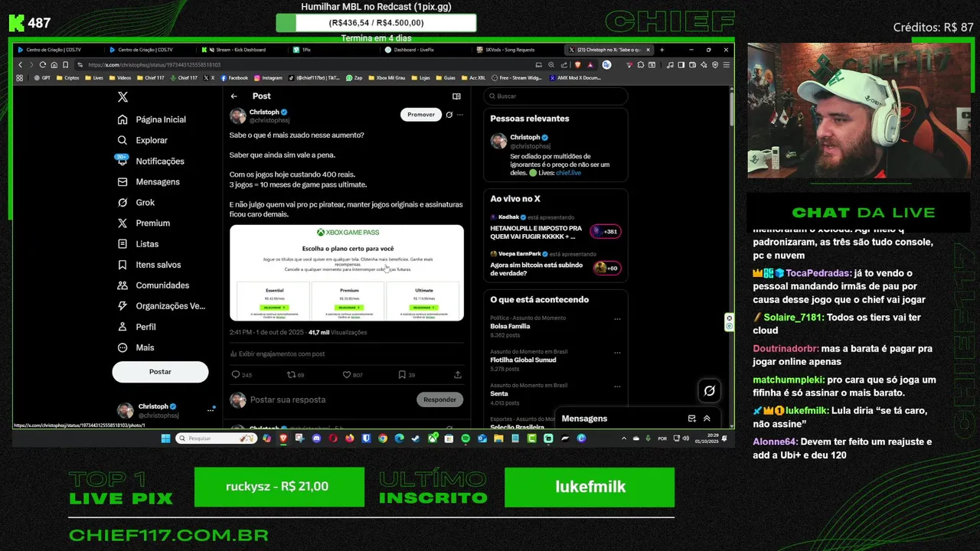Click the browser reload button
The image size is (980, 551).
43,65
